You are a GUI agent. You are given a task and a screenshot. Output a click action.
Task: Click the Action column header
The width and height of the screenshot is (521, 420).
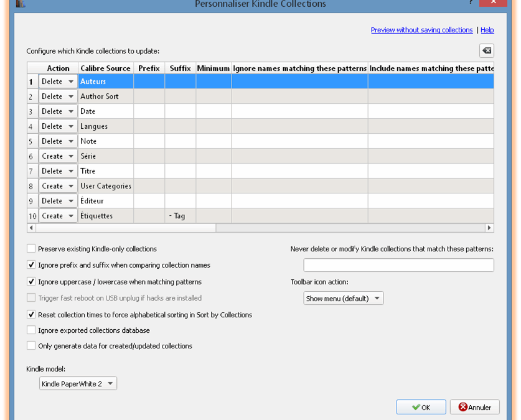point(58,68)
